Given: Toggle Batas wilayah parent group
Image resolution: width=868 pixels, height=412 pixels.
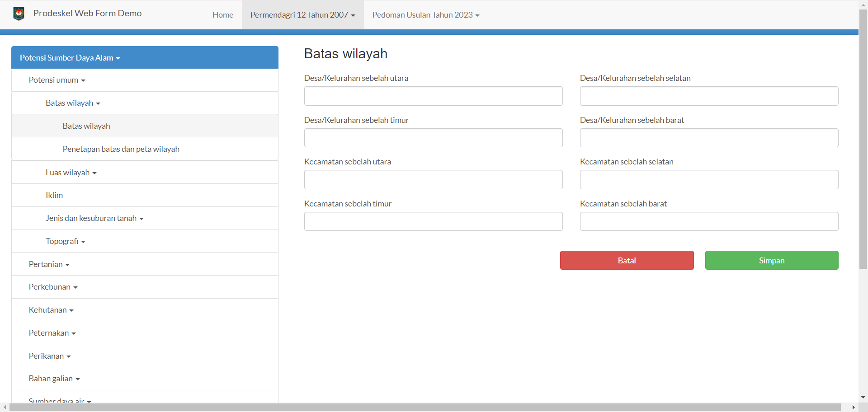Looking at the screenshot, I should tap(145, 103).
